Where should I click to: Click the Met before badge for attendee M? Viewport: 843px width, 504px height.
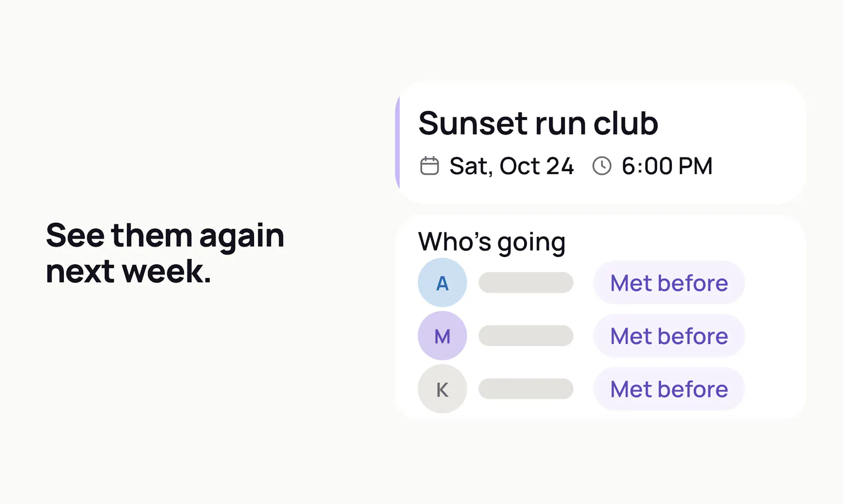click(669, 336)
